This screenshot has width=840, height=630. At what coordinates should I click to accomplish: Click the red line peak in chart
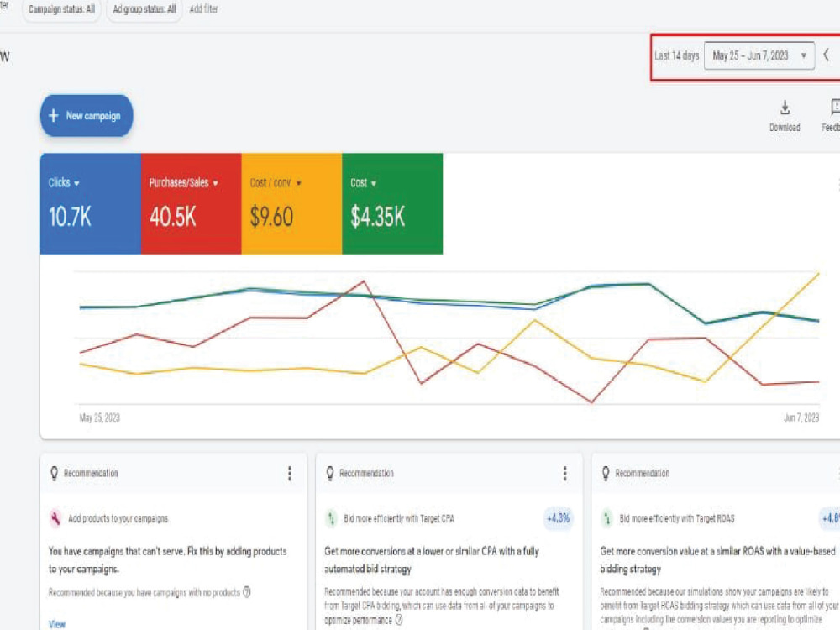364,281
